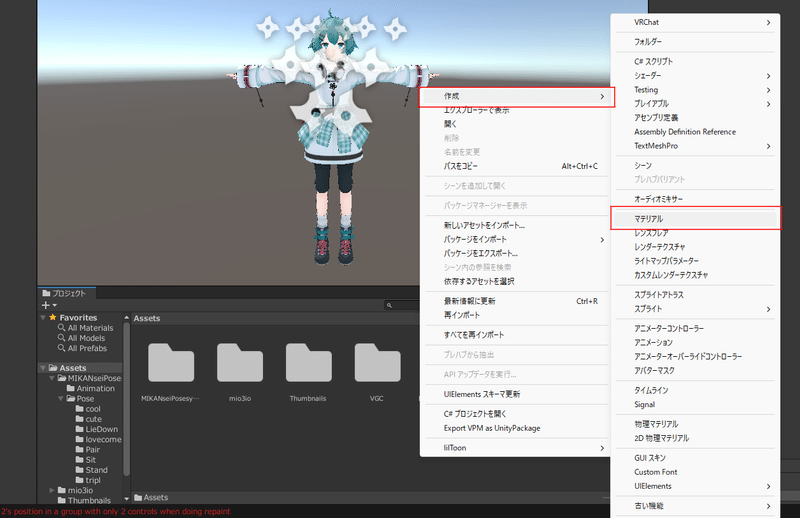
Task: Open パッケージをインポート submenu
Action: coord(516,239)
